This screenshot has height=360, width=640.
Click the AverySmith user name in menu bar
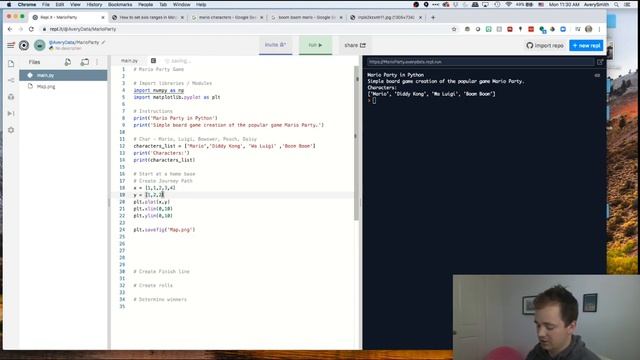tap(596, 4)
